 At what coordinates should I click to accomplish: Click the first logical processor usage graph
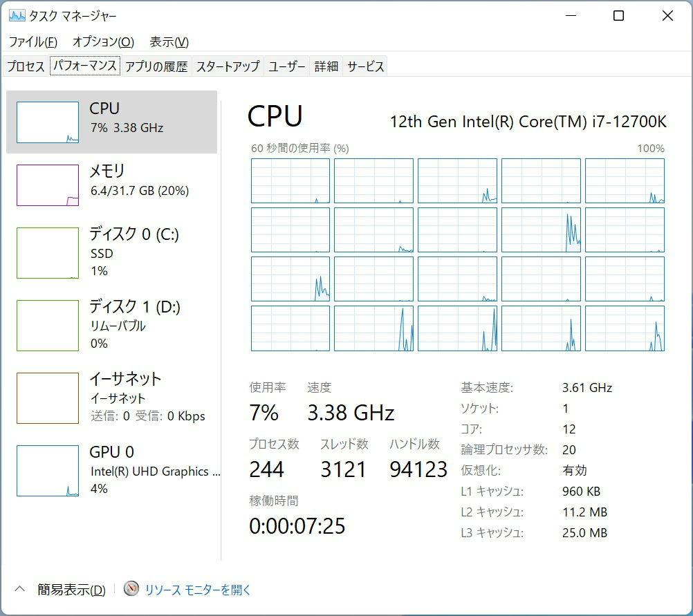(x=290, y=180)
